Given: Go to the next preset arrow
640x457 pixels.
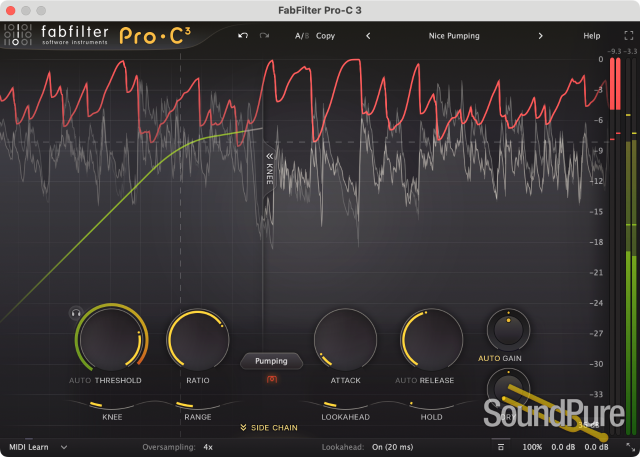Looking at the screenshot, I should pyautogui.click(x=540, y=36).
